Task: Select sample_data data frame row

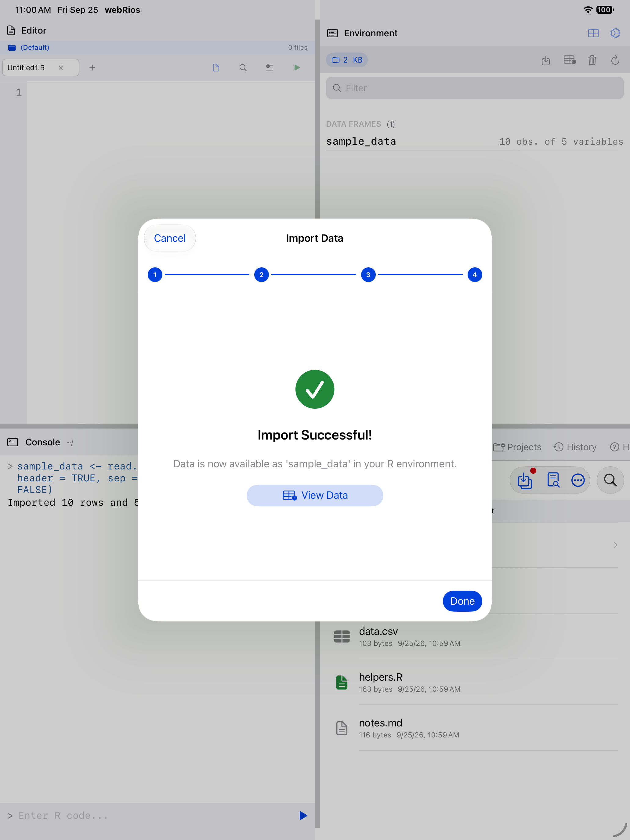Action: (475, 141)
